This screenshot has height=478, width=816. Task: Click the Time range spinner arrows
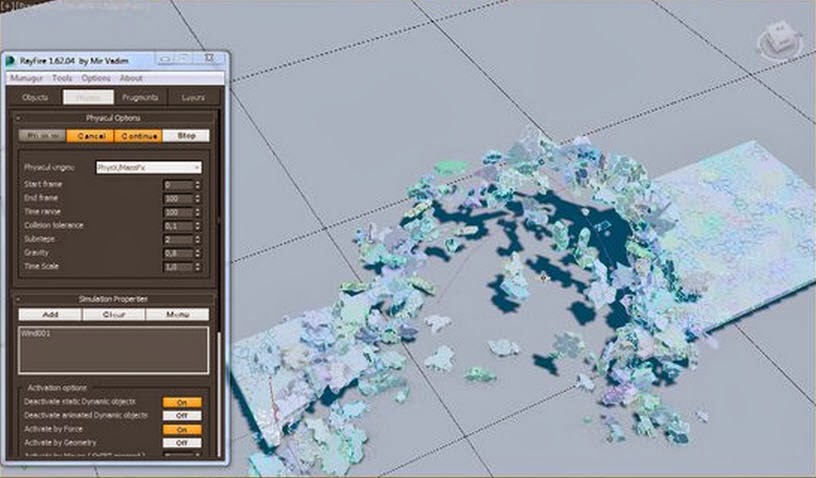tap(197, 212)
